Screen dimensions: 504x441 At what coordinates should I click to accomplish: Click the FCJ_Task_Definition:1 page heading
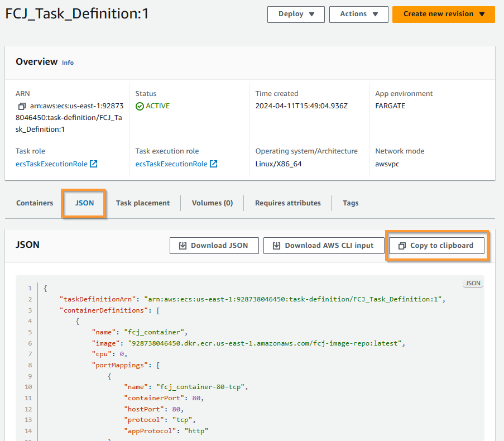tap(77, 14)
